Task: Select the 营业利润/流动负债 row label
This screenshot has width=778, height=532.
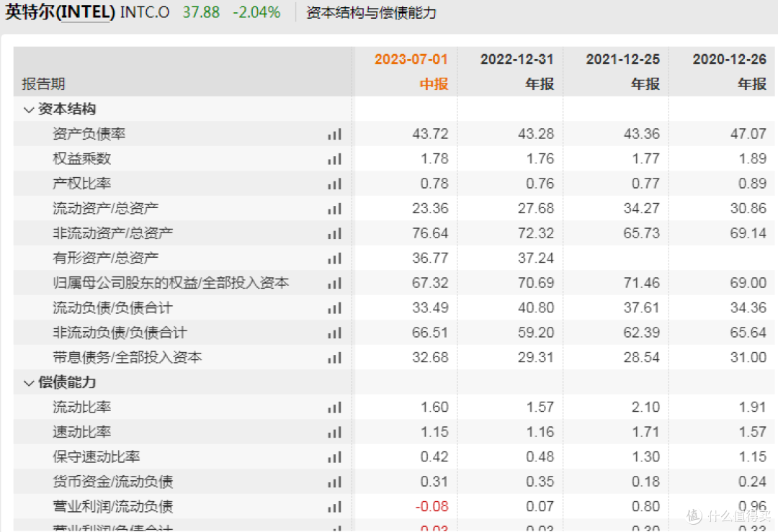Action: 112,506
